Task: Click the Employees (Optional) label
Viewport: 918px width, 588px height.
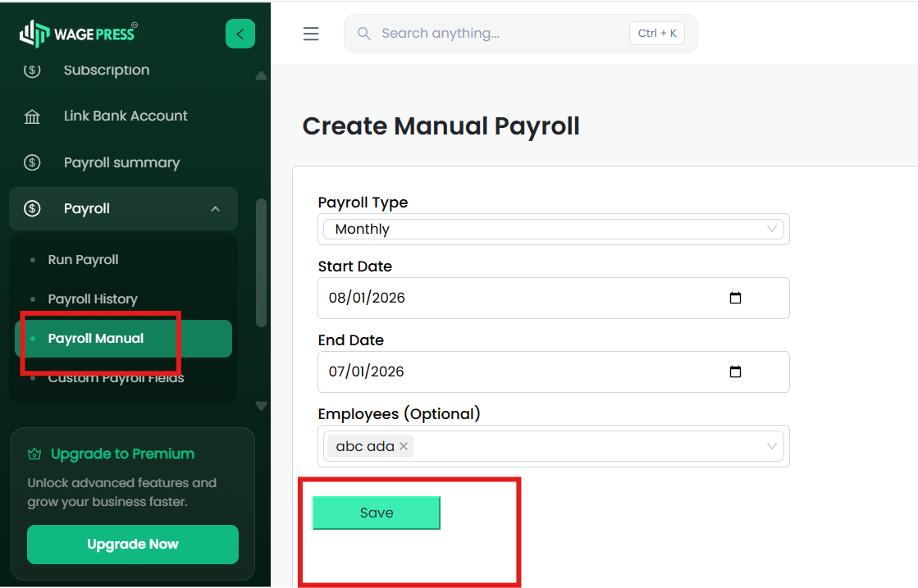Action: tap(400, 413)
